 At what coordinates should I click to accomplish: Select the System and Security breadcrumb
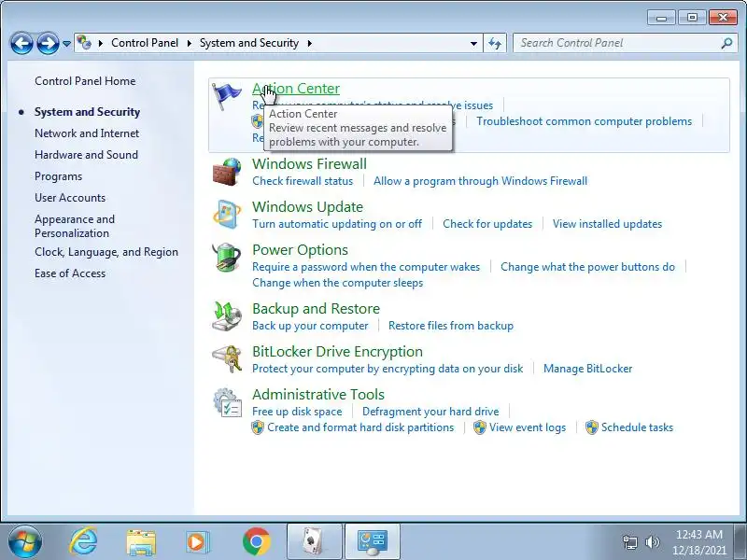point(248,43)
